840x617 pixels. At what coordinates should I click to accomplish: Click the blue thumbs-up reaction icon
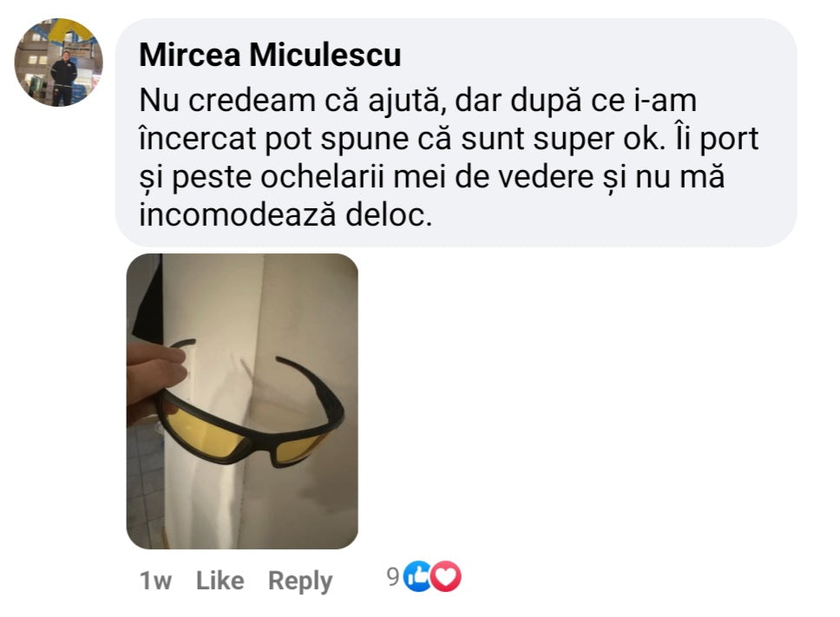point(418,576)
